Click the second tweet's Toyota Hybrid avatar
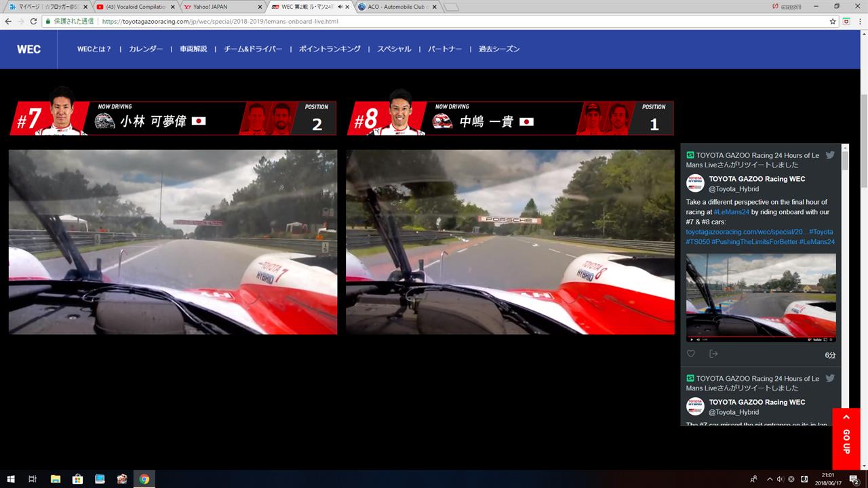 695,407
